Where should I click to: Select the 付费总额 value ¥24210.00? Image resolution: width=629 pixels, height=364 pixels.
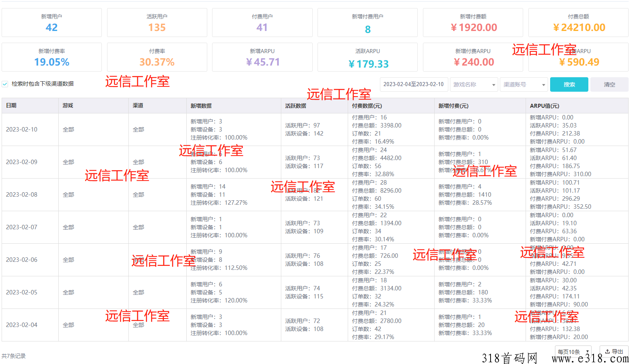click(579, 27)
